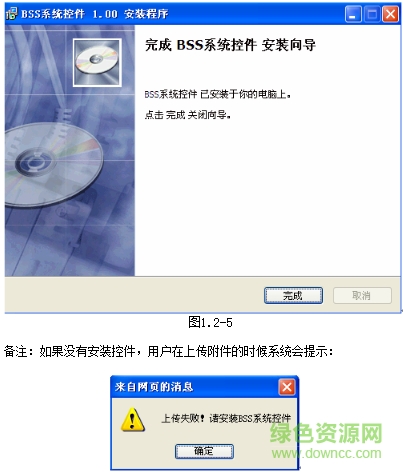Click the 完成 button to finish installation
This screenshot has width=405, height=472.
coord(293,295)
